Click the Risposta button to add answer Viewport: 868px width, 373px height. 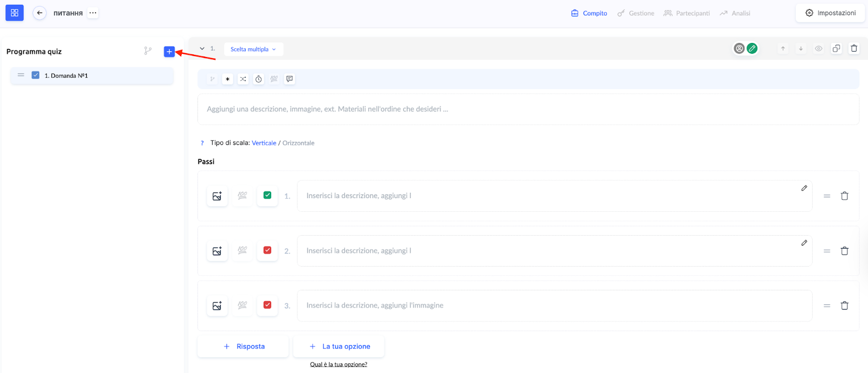coord(244,346)
